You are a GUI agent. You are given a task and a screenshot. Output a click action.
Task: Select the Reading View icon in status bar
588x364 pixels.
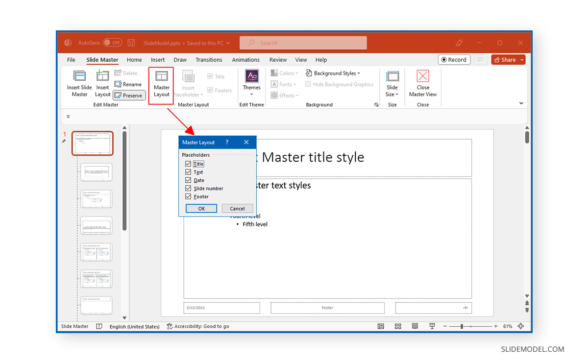click(415, 326)
